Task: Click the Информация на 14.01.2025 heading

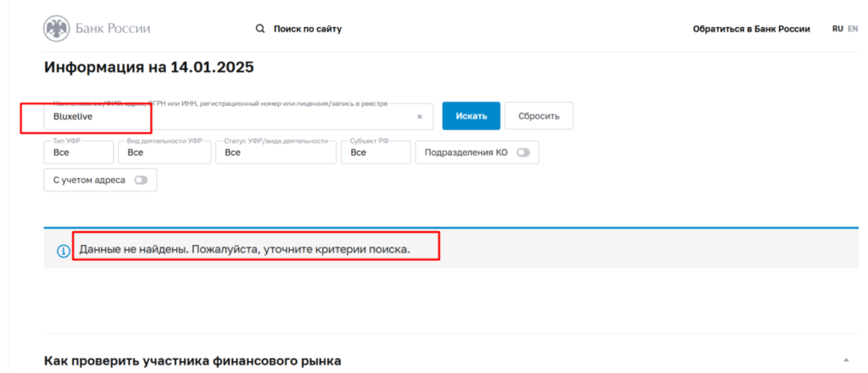Action: (148, 68)
